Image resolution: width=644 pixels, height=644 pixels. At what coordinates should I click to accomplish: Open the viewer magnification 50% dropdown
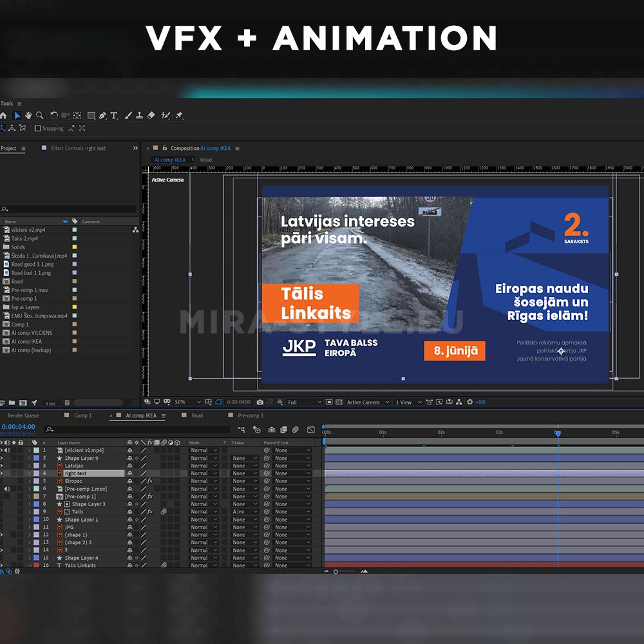187,402
